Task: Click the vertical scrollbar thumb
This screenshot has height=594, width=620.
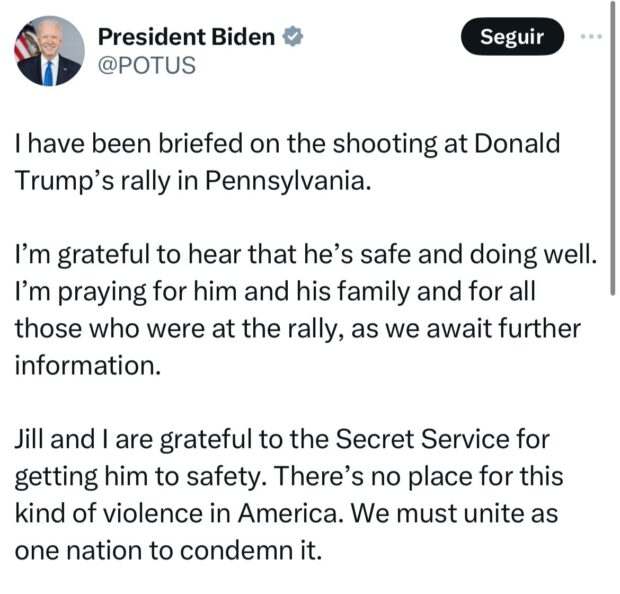Action: [612, 150]
